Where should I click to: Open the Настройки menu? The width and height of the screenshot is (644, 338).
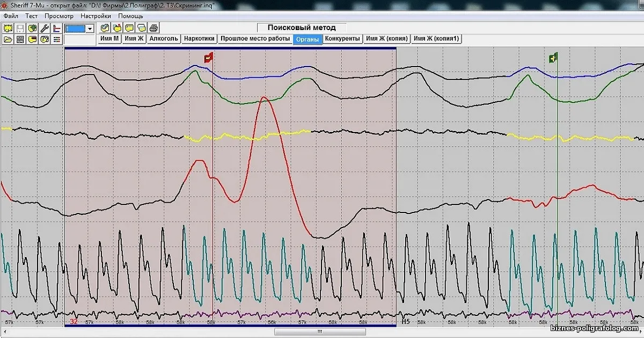[96, 16]
